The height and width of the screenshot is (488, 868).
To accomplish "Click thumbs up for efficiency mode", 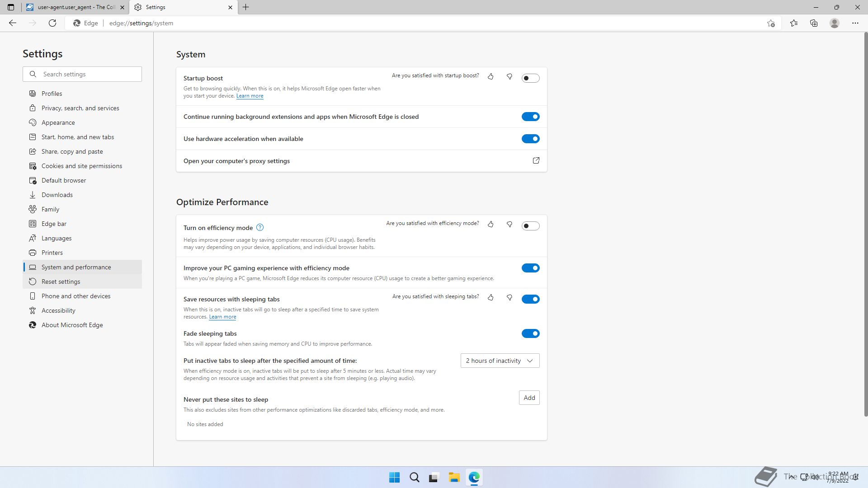I will (491, 225).
